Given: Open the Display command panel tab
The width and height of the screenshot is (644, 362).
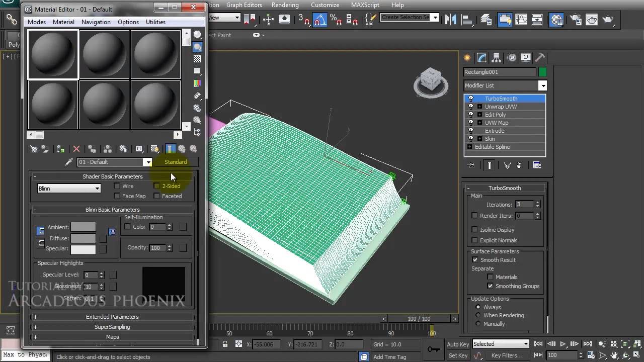Looking at the screenshot, I should [x=526, y=58].
